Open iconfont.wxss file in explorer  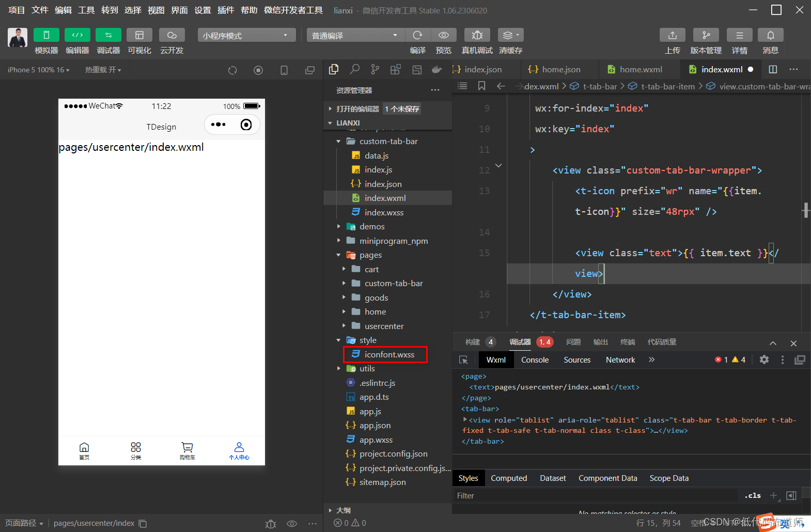click(x=389, y=355)
